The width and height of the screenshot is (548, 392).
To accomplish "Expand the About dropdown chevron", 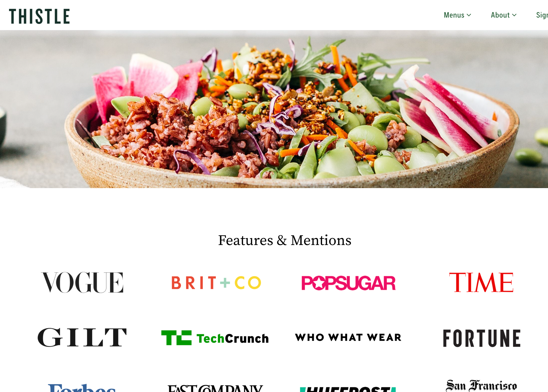I will pyautogui.click(x=514, y=15).
